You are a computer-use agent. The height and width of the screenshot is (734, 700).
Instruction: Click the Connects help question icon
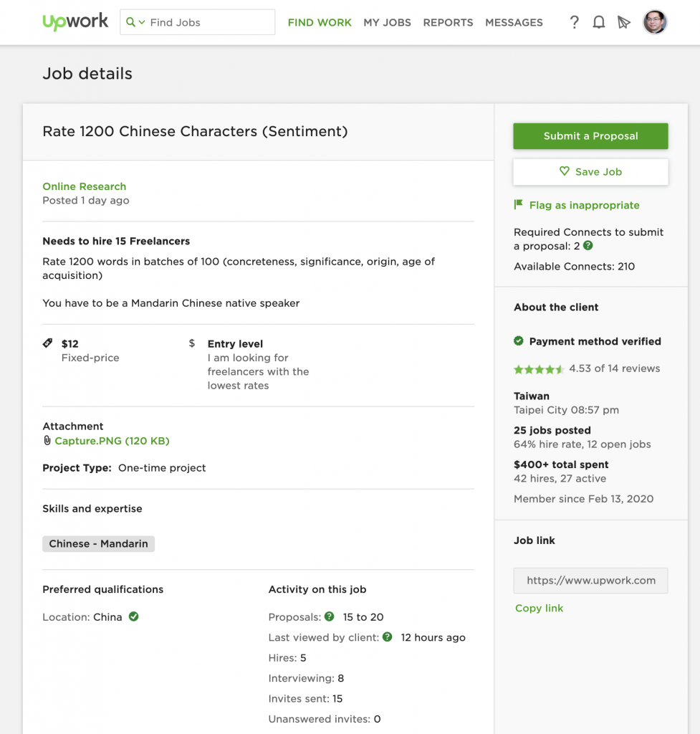[588, 246]
